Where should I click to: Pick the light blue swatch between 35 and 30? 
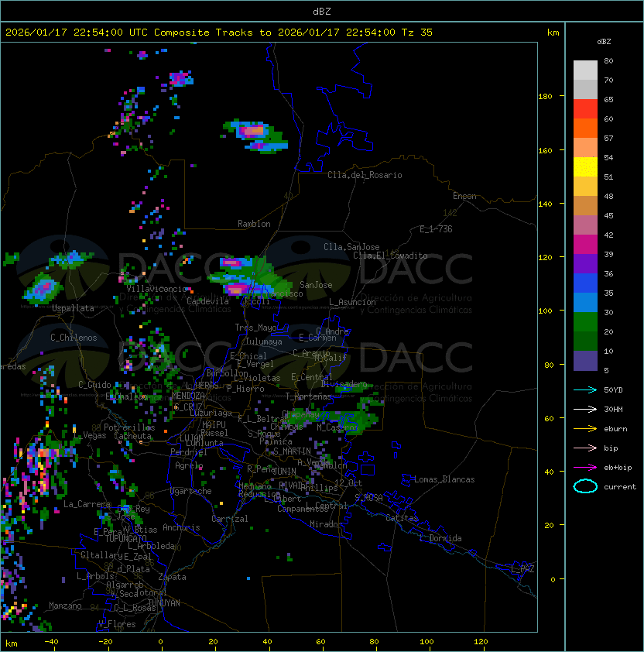coord(585,303)
